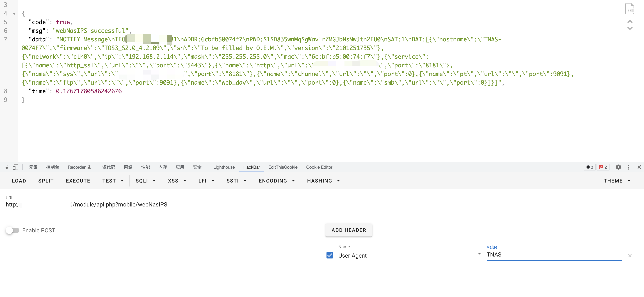This screenshot has height=297, width=644.
Task: Click the ADD HEADER button
Action: [x=348, y=230]
